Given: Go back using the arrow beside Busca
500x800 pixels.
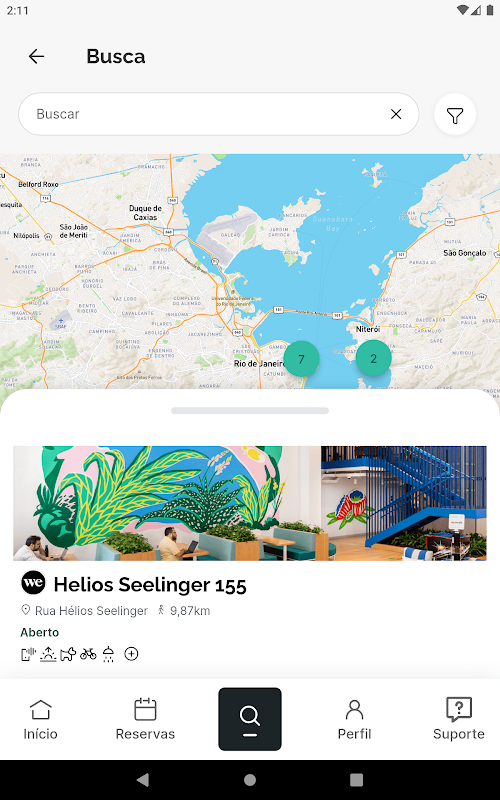Looking at the screenshot, I should pos(36,56).
